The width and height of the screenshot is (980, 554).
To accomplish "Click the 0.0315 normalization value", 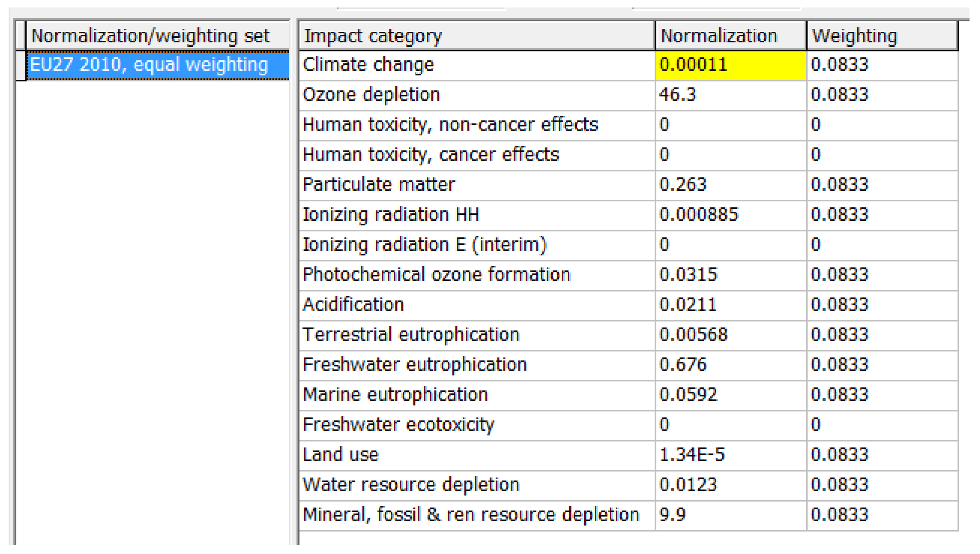I will point(731,275).
